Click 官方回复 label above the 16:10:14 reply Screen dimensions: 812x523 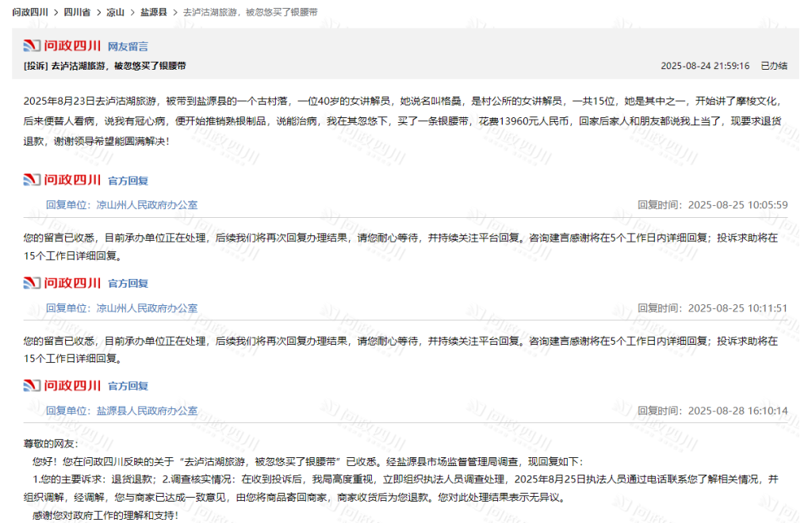128,387
